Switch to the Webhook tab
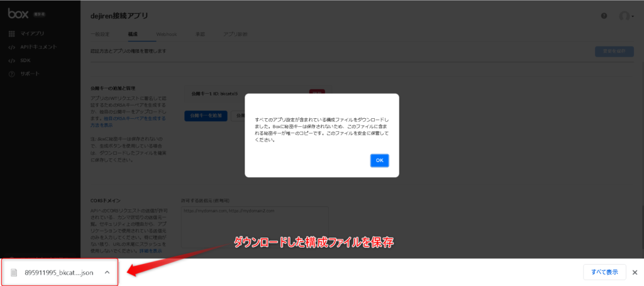Image resolution: width=644 pixels, height=286 pixels. tap(166, 34)
